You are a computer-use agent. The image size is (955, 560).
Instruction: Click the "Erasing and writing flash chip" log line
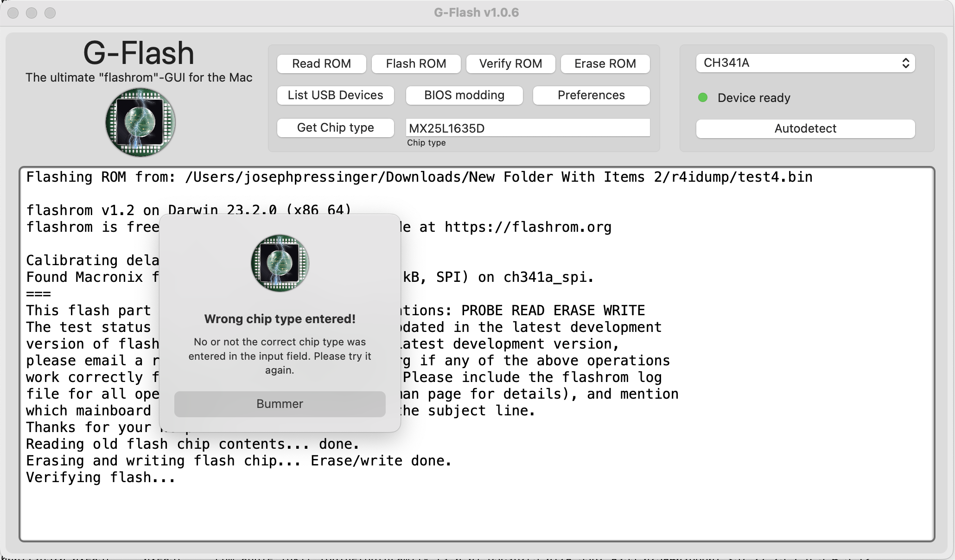click(239, 461)
